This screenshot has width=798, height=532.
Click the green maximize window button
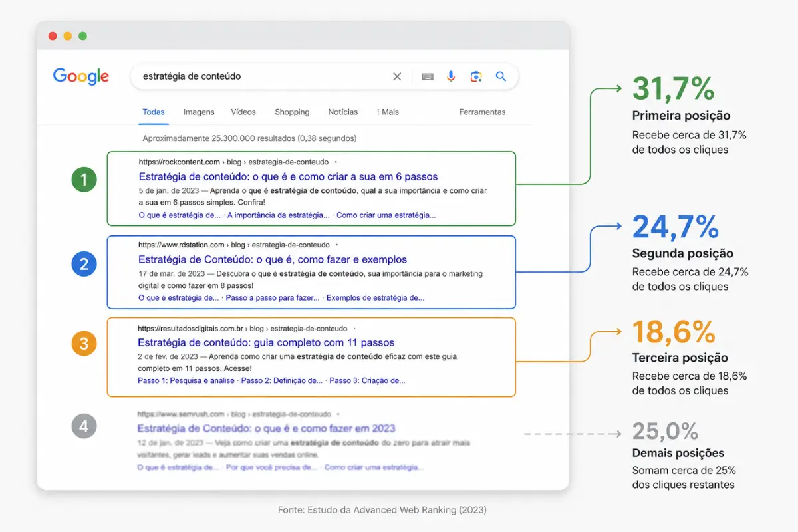[x=82, y=36]
